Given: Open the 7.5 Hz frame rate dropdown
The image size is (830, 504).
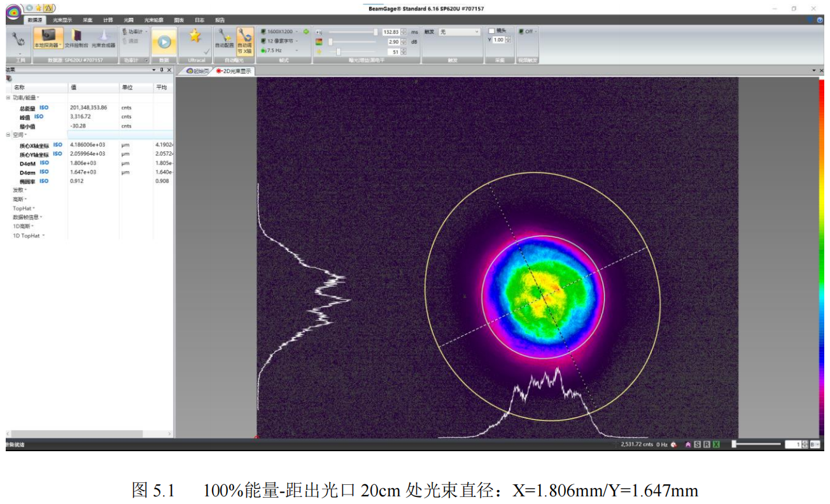Looking at the screenshot, I should point(280,50).
